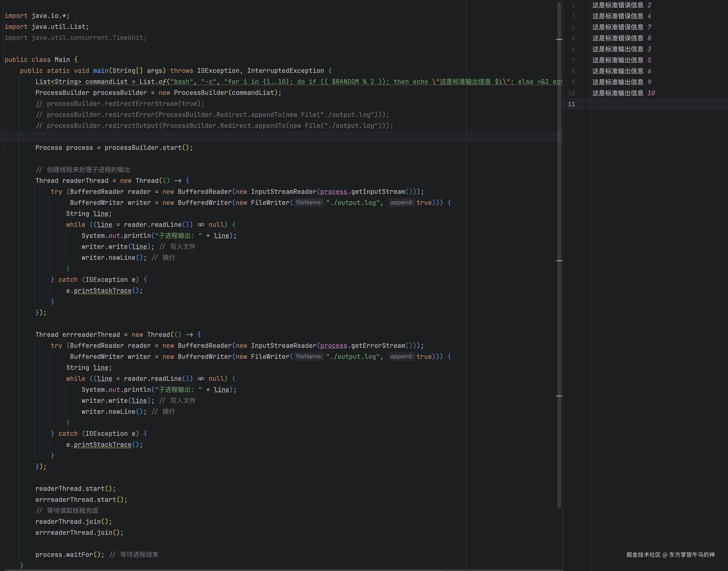Click the 'errreaderThread.join();' line
728x571 pixels.
(x=79, y=533)
